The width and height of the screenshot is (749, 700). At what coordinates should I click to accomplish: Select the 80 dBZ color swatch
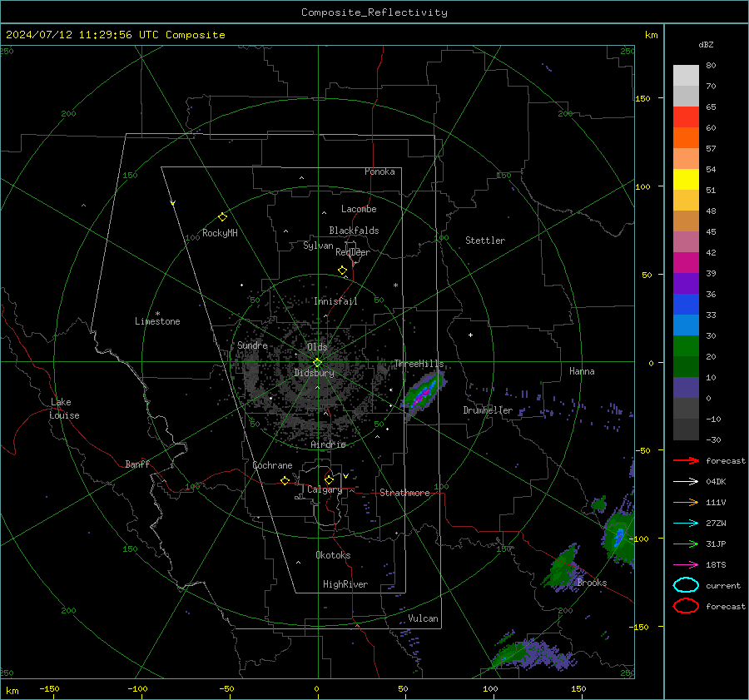pyautogui.click(x=686, y=75)
